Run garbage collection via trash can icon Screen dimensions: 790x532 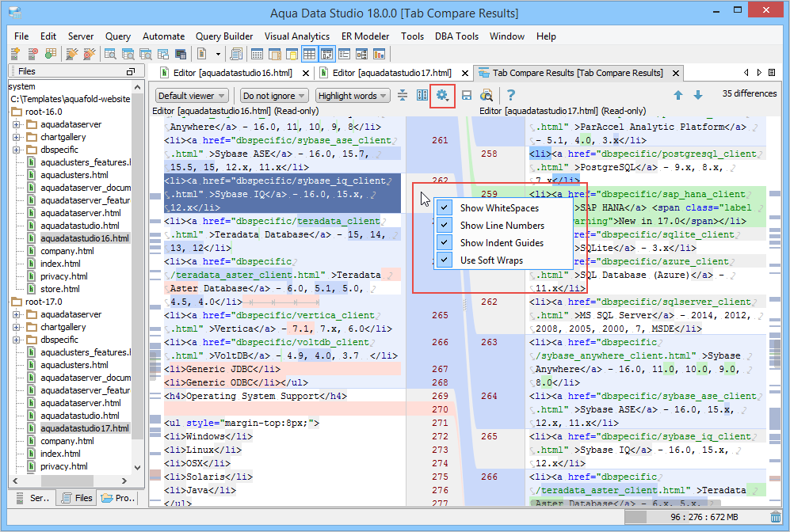click(x=775, y=518)
